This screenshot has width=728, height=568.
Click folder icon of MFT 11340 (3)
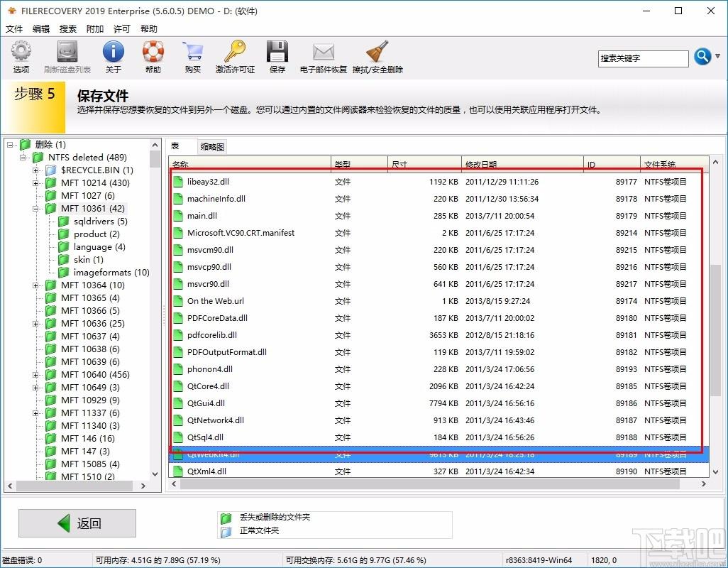[x=51, y=426]
